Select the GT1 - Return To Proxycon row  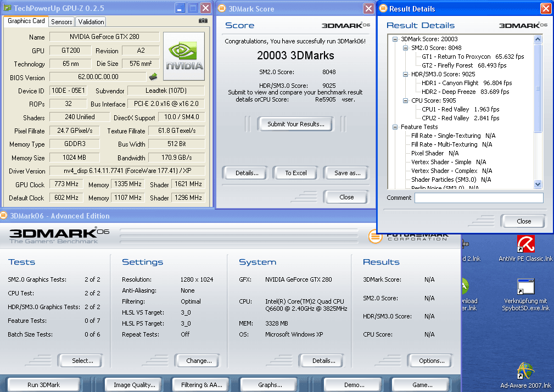click(473, 57)
